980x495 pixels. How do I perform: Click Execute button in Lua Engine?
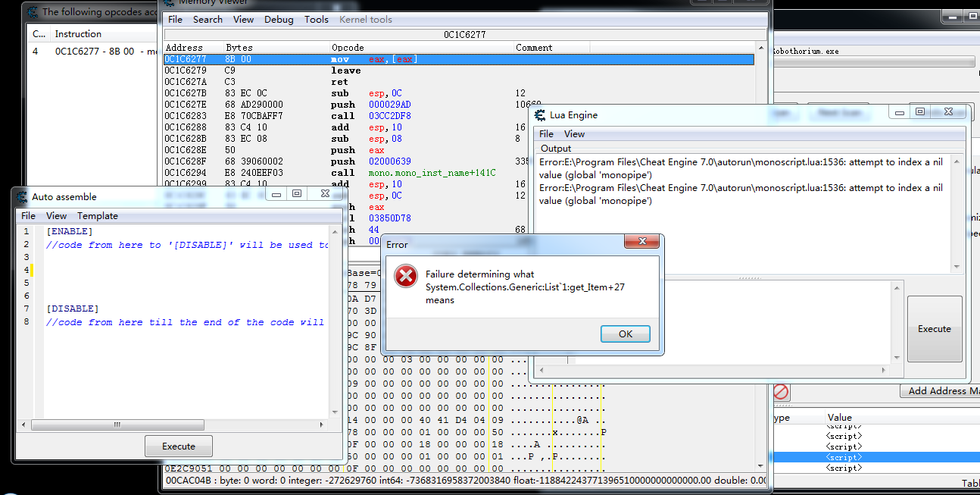[934, 329]
